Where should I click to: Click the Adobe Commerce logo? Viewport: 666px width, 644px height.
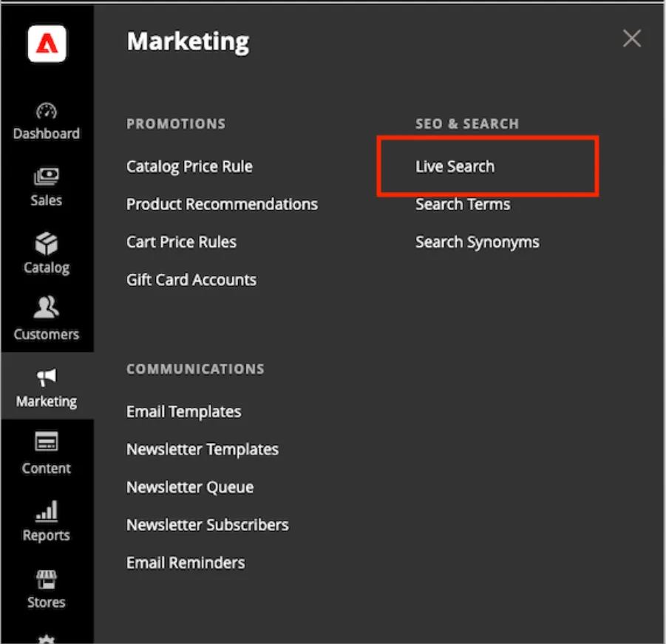pyautogui.click(x=47, y=44)
